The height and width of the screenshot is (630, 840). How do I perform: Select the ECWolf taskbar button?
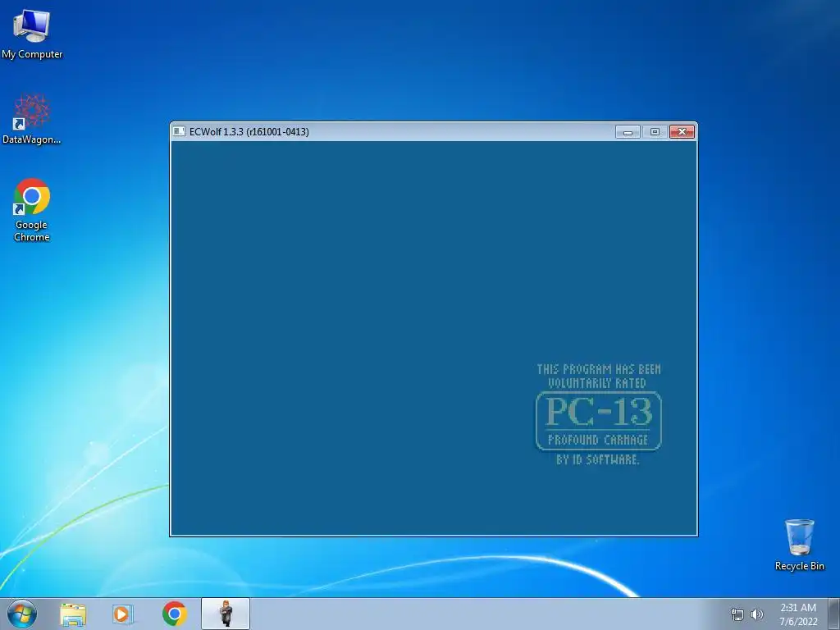[226, 614]
